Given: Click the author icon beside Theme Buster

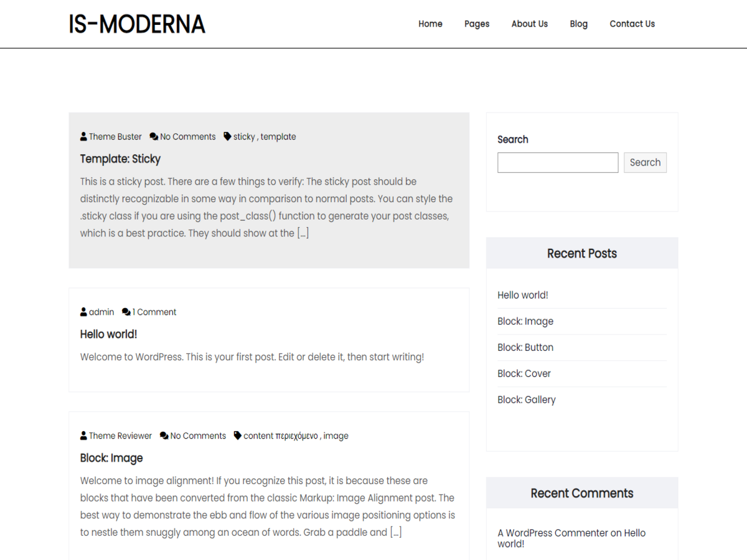Looking at the screenshot, I should [83, 136].
